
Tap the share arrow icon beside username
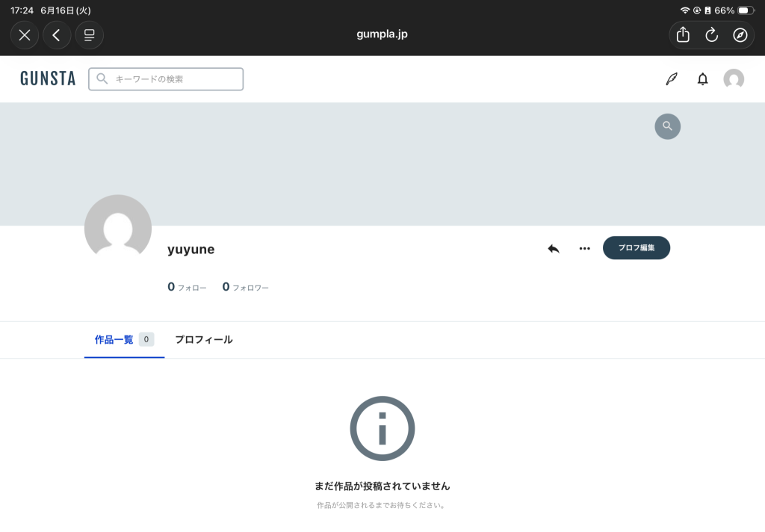tap(554, 249)
